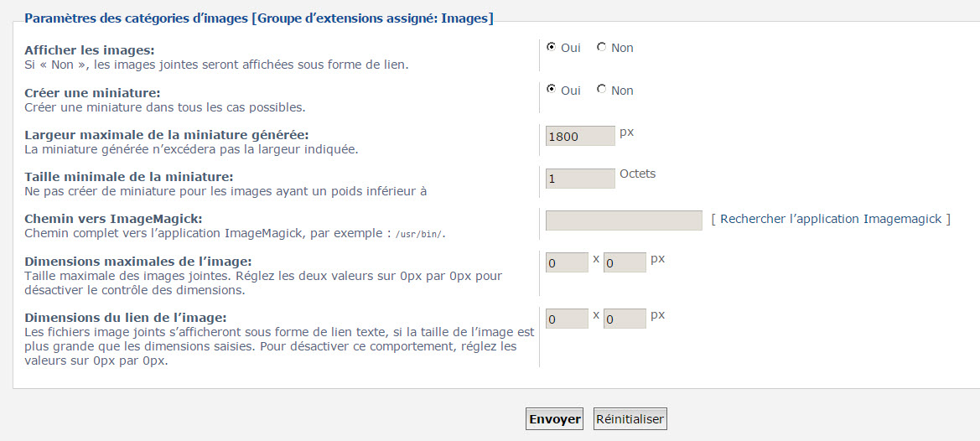This screenshot has height=441, width=980.
Task: Click the "Créer une miniature:" label
Action: point(92,92)
